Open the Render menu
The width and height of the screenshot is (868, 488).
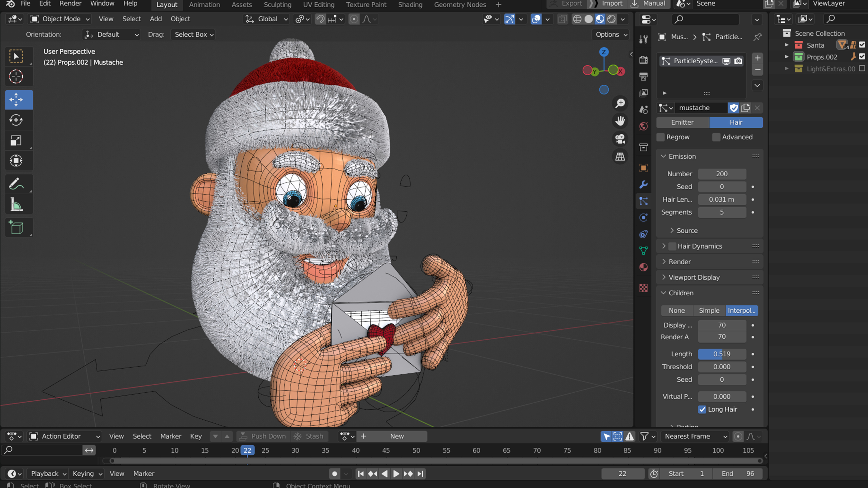point(70,4)
